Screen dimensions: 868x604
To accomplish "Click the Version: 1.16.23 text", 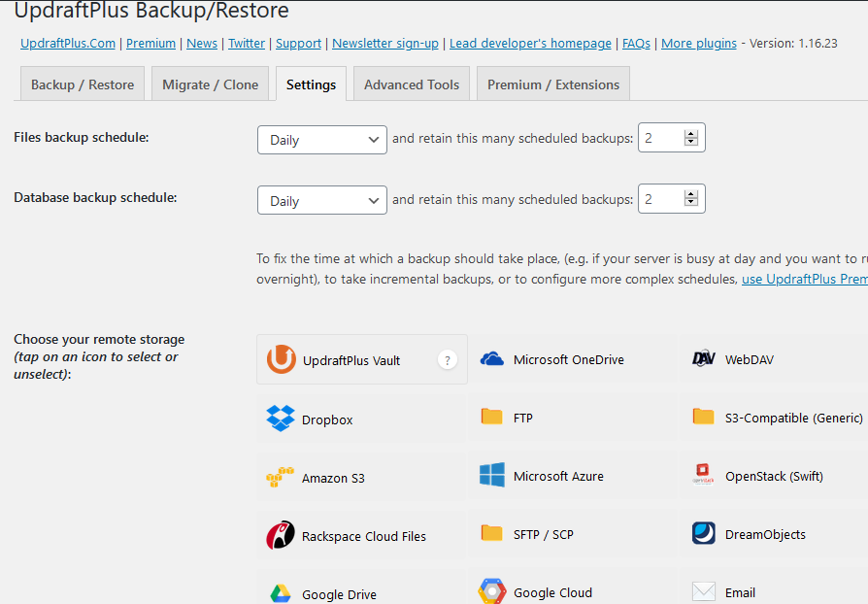I will 793,43.
